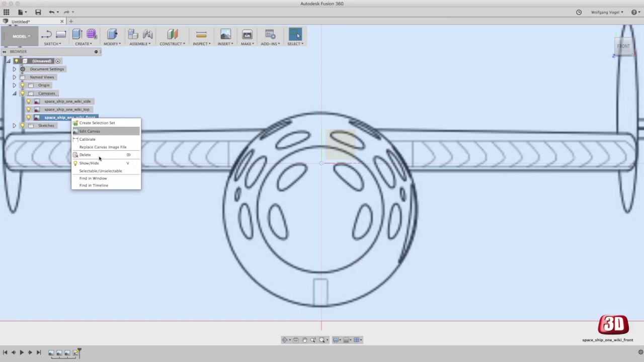Click the FRONT face of the ViewCube

[x=623, y=46]
